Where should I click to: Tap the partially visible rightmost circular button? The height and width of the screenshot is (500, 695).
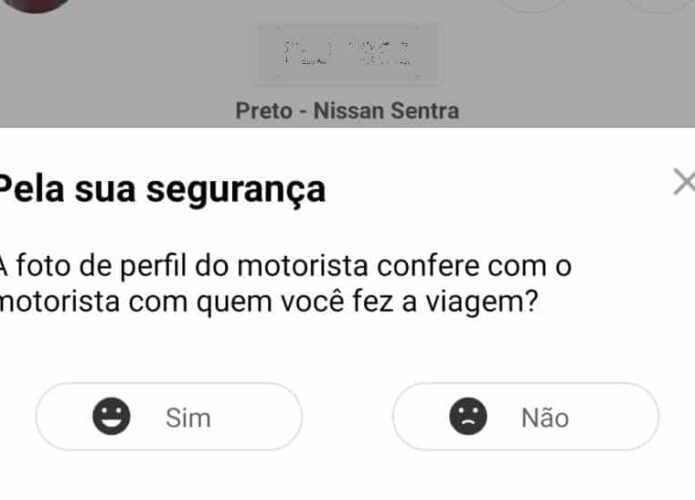tap(661, 4)
